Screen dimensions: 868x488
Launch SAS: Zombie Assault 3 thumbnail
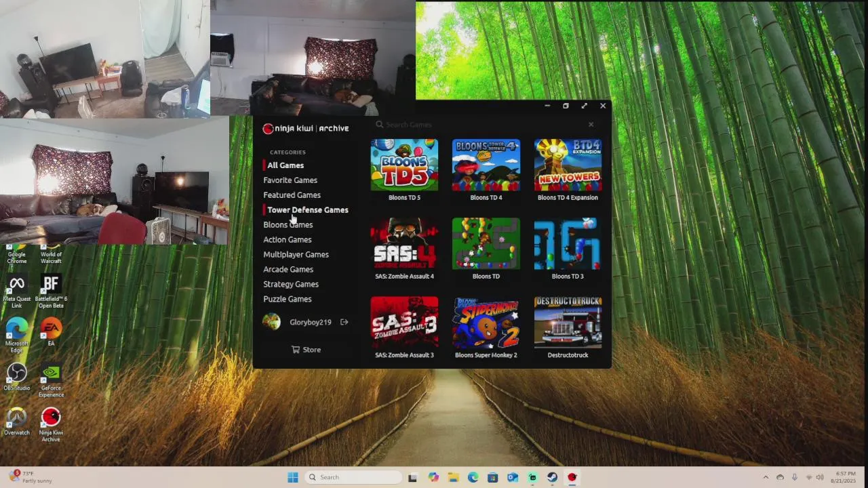(x=404, y=322)
